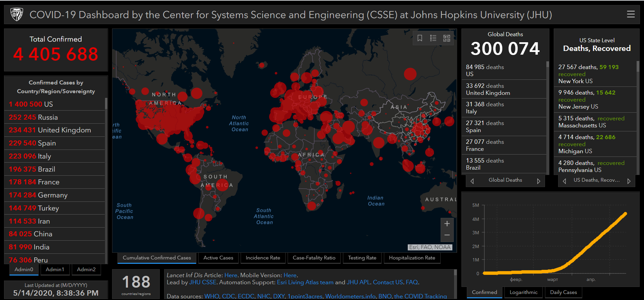The height and width of the screenshot is (300, 644).
Task: Click the 27 321 deaths Spain entry
Action: [x=504, y=127]
